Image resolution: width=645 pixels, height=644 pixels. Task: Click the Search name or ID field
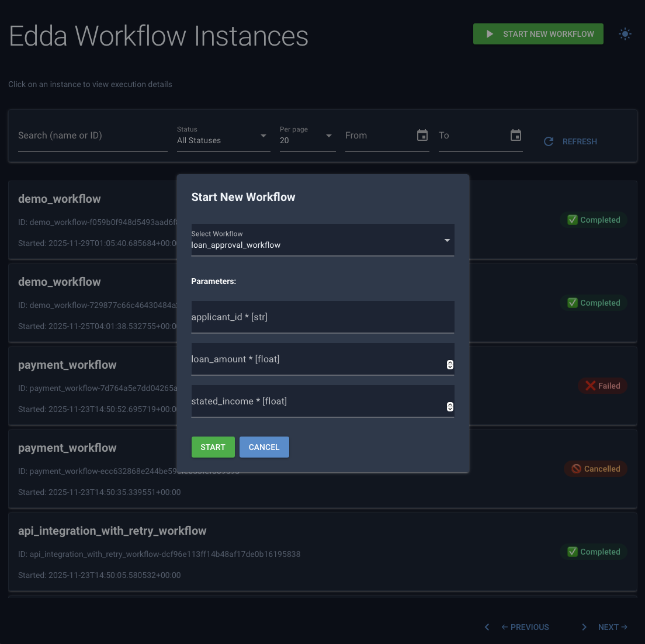[x=92, y=136]
